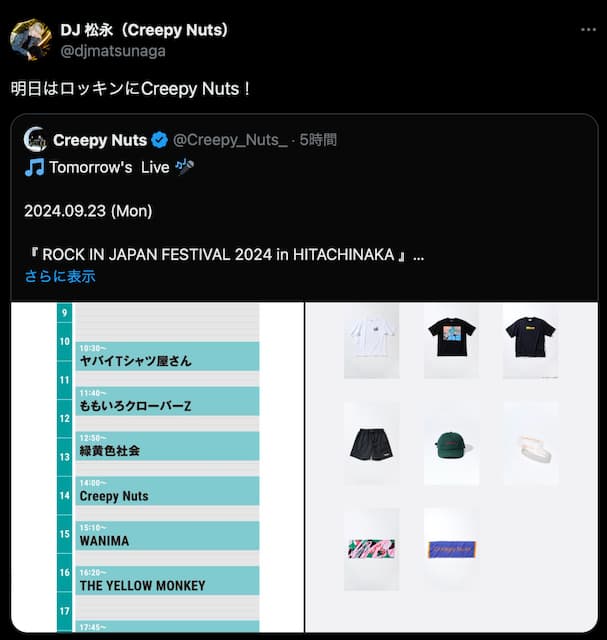Open the black logo T-shirt image

(530, 341)
